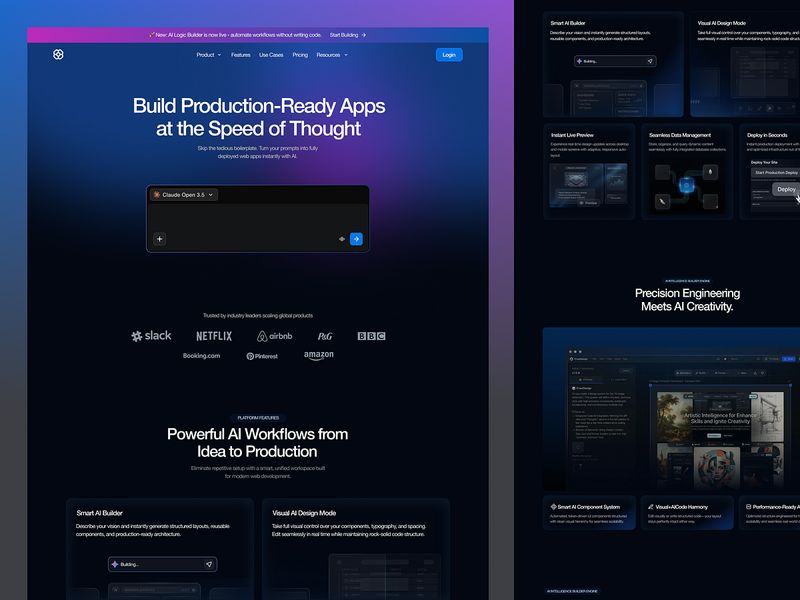Click the Trusted by industry leaders caption

pyautogui.click(x=258, y=315)
